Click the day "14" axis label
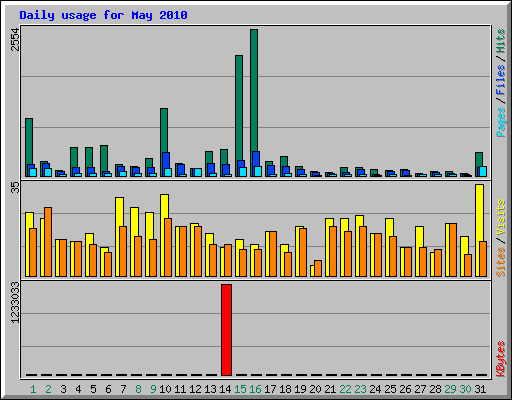Image resolution: width=512 pixels, height=400 pixels. tap(225, 389)
